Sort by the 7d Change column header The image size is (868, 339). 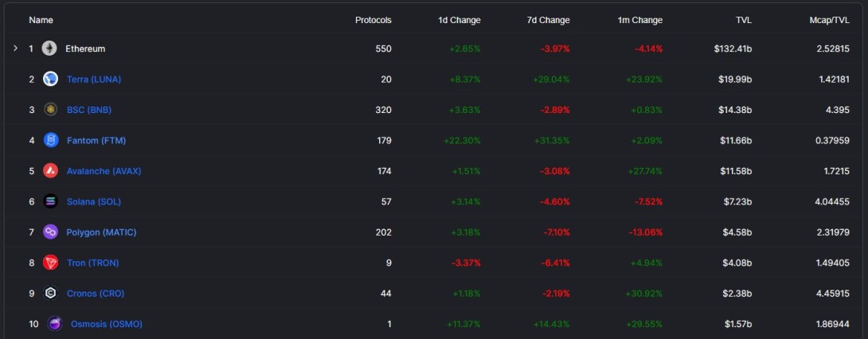[547, 20]
